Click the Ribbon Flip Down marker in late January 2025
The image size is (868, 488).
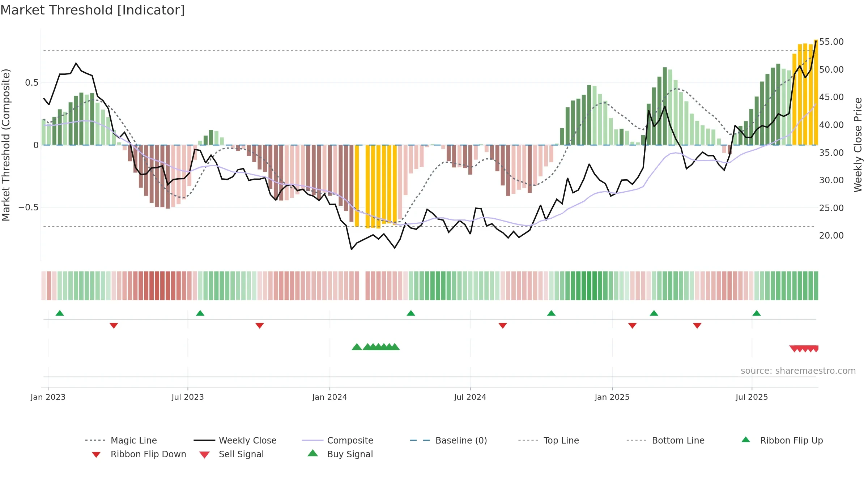pos(633,326)
